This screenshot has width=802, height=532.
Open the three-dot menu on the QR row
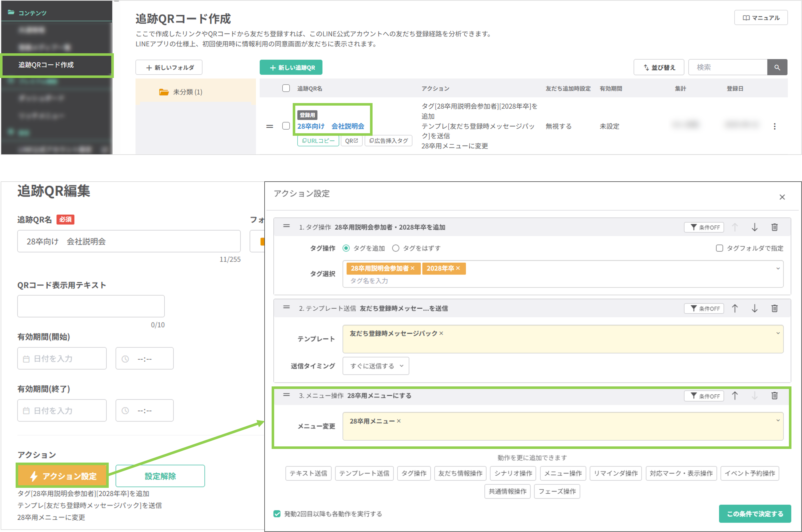pos(775,126)
